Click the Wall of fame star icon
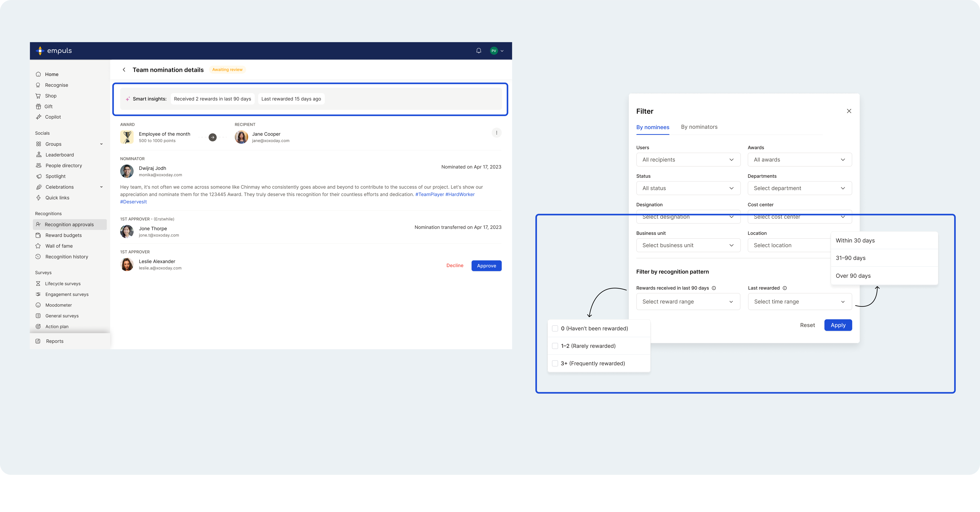This screenshot has height=512, width=980. click(38, 246)
